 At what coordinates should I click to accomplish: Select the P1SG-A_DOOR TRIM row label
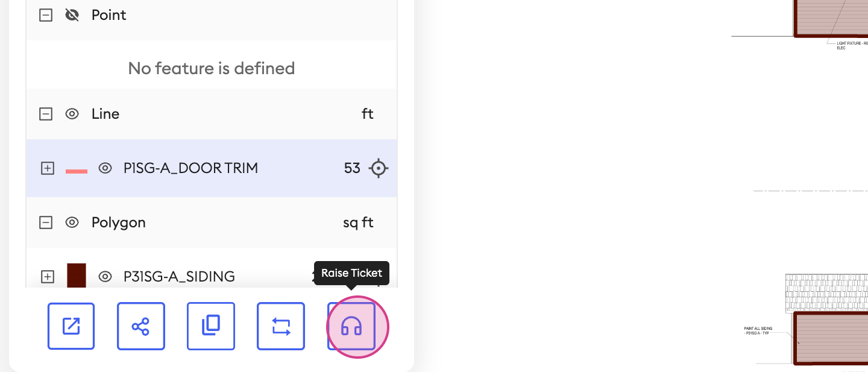point(190,168)
